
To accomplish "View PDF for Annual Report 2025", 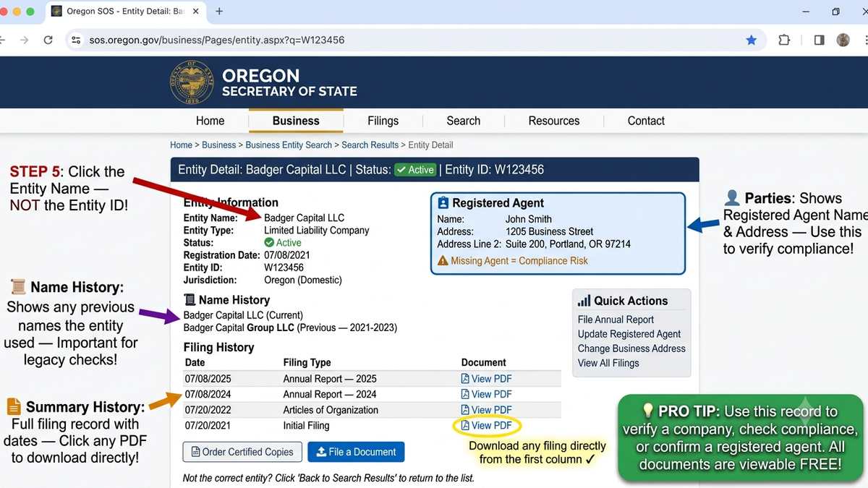I will (x=486, y=379).
